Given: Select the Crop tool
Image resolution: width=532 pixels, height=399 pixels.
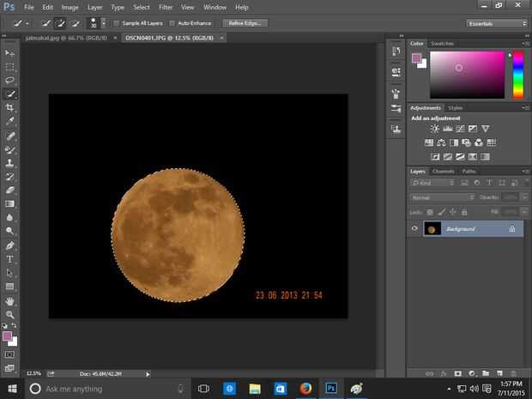Looking at the screenshot, I should 10,107.
